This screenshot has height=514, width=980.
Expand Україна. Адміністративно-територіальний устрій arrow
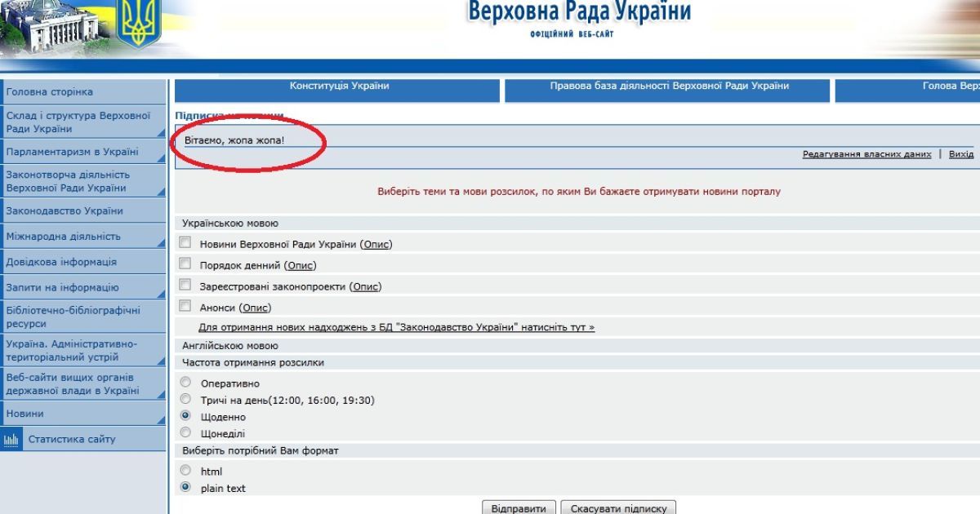click(x=161, y=361)
